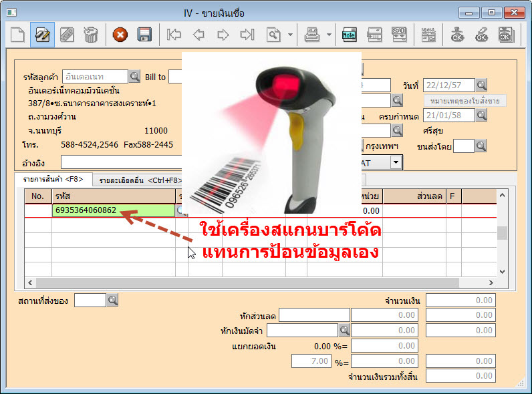The image size is (532, 394).
Task: Click the F column header
Action: pos(453,196)
